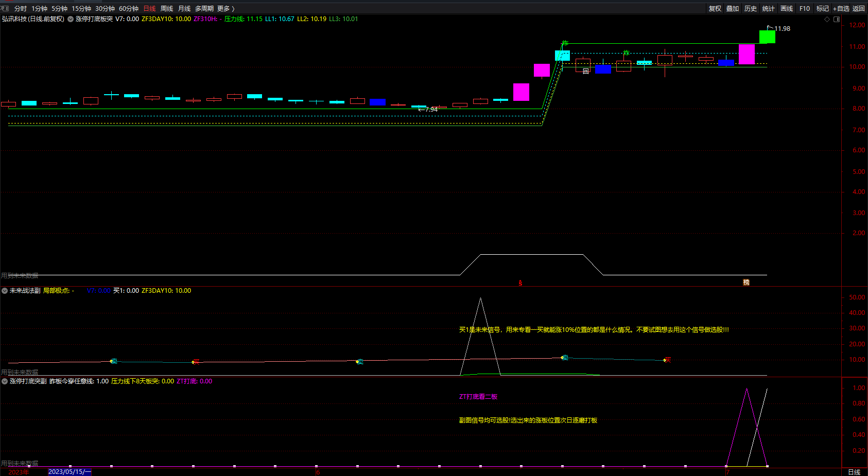Click the 叠加 overlay button
The width and height of the screenshot is (868, 476).
(733, 8)
